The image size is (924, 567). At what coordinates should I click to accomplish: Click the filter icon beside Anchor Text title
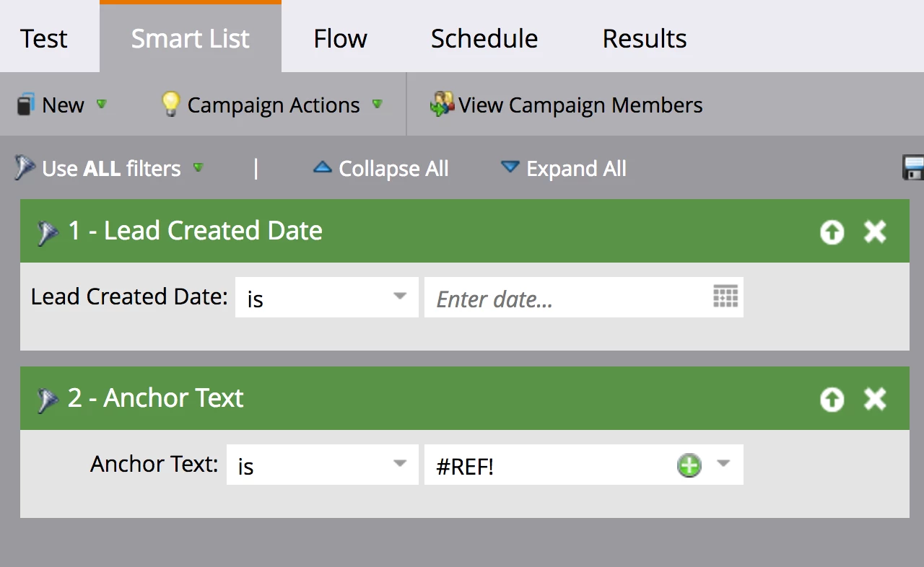tap(48, 400)
